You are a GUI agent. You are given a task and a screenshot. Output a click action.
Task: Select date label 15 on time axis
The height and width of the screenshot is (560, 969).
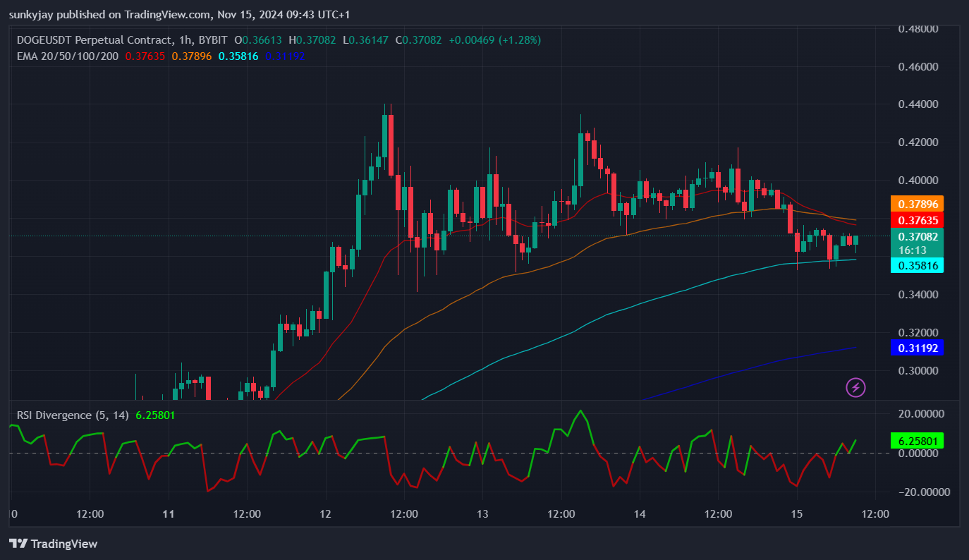point(797,514)
